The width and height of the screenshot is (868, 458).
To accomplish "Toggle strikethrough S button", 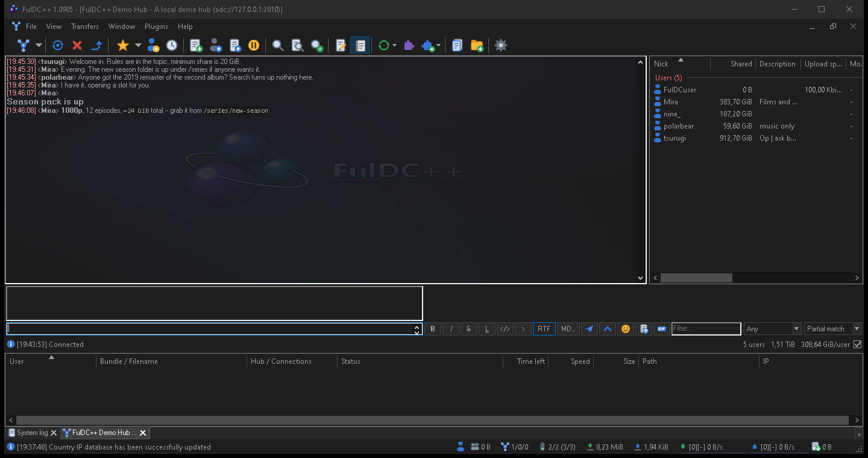I will 469,329.
